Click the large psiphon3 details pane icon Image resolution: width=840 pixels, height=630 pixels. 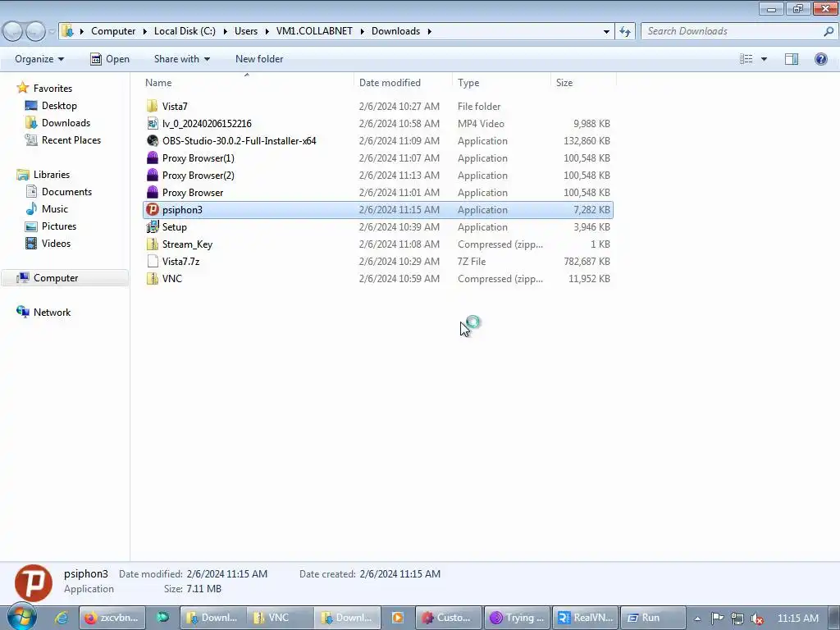point(33,583)
